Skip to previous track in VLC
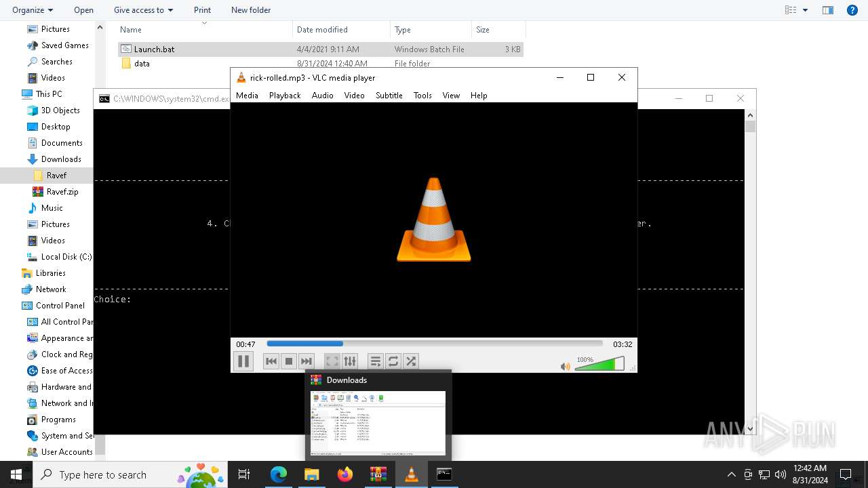Viewport: 868px width, 488px height. [x=271, y=361]
